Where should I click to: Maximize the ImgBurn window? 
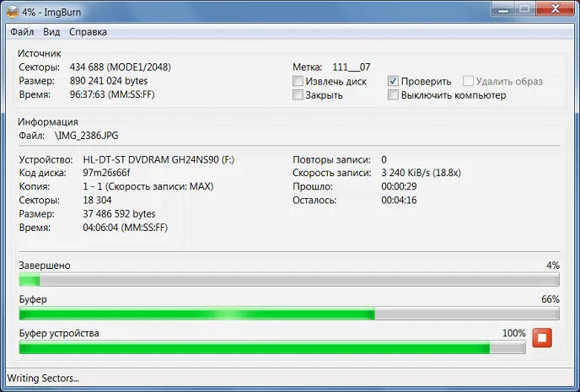click(x=525, y=9)
